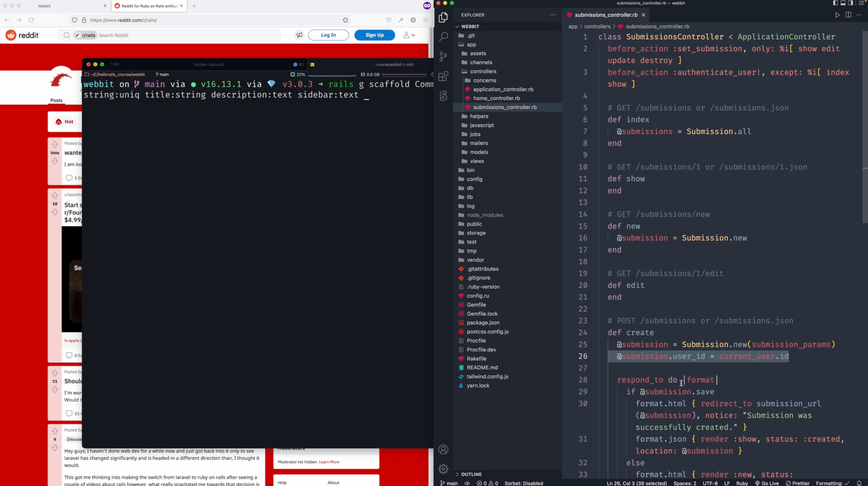
Task: Go back in browser history
Action: pyautogui.click(x=7, y=20)
